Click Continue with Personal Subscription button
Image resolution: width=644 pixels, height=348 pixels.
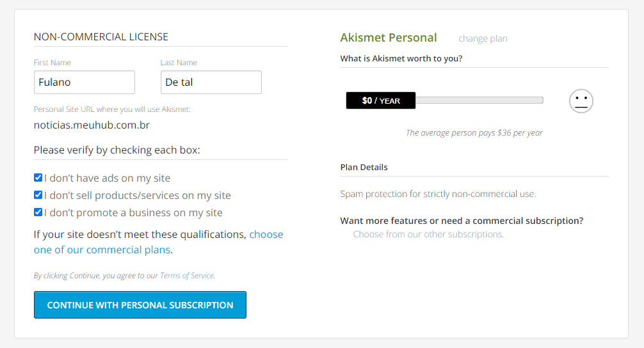click(140, 305)
